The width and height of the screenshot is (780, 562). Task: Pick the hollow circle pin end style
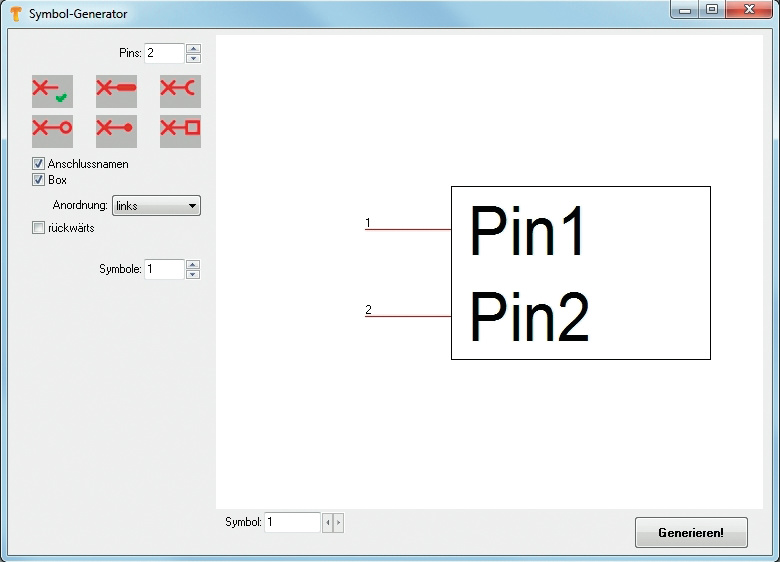[52, 131]
